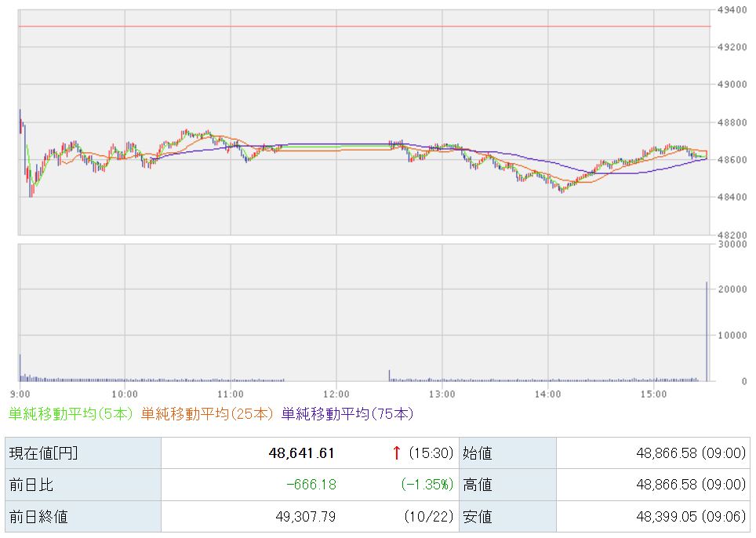This screenshot has height=538, width=756.
Task: Click the (-1.35%) percentage change
Action: pyautogui.click(x=427, y=485)
